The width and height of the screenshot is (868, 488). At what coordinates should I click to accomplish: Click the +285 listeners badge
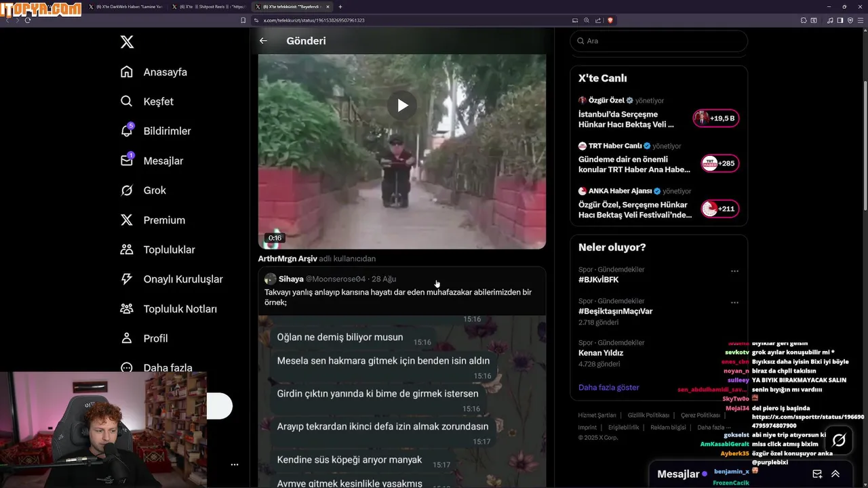pyautogui.click(x=720, y=163)
